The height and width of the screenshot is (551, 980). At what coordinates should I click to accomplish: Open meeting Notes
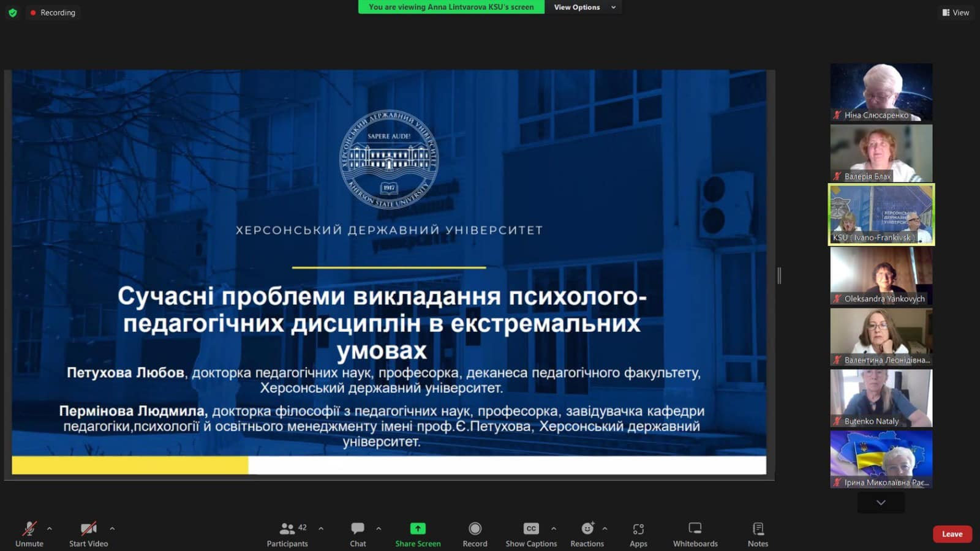click(758, 534)
